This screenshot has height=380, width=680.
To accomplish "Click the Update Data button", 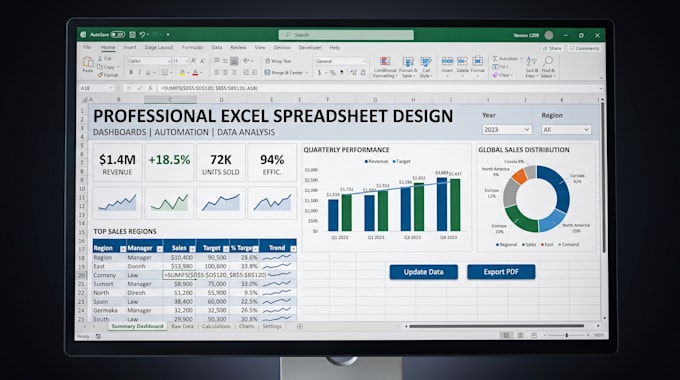I will click(423, 272).
